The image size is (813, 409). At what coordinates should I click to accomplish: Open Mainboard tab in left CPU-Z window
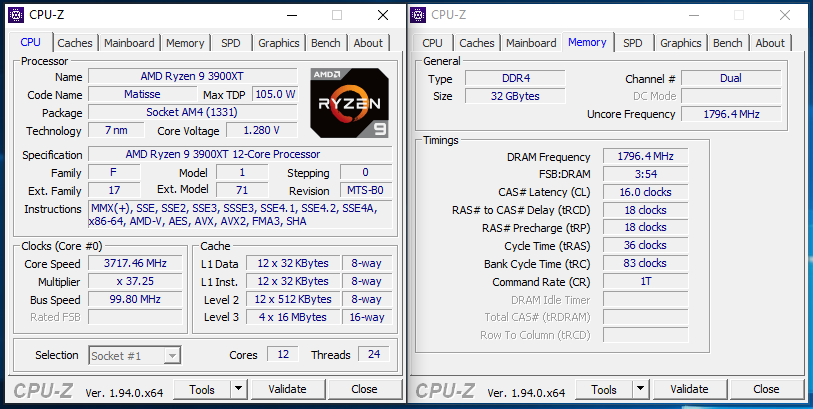pos(129,43)
